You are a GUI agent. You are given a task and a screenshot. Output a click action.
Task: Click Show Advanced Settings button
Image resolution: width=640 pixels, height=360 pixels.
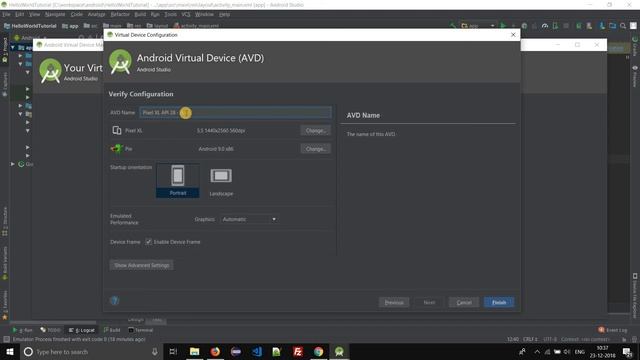[141, 265]
